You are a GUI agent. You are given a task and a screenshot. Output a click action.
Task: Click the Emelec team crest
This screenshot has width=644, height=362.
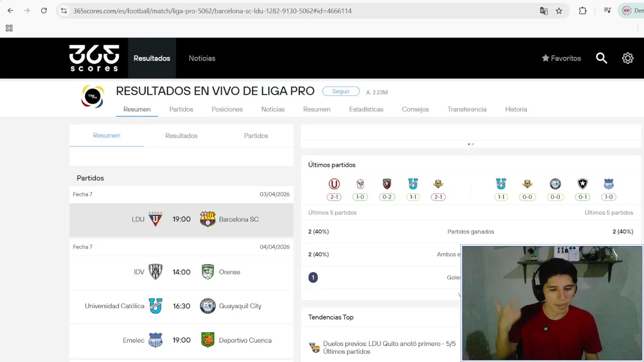155,340
